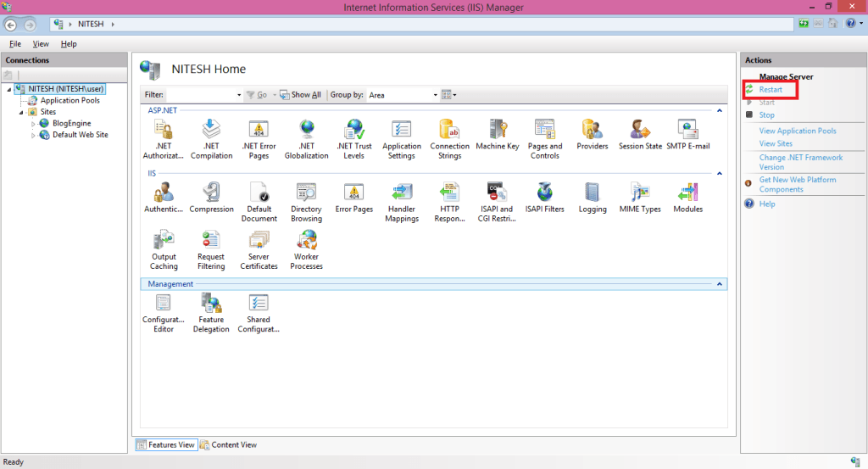Expand the Default Web Site node
Image resolution: width=868 pixels, height=469 pixels.
(x=33, y=135)
